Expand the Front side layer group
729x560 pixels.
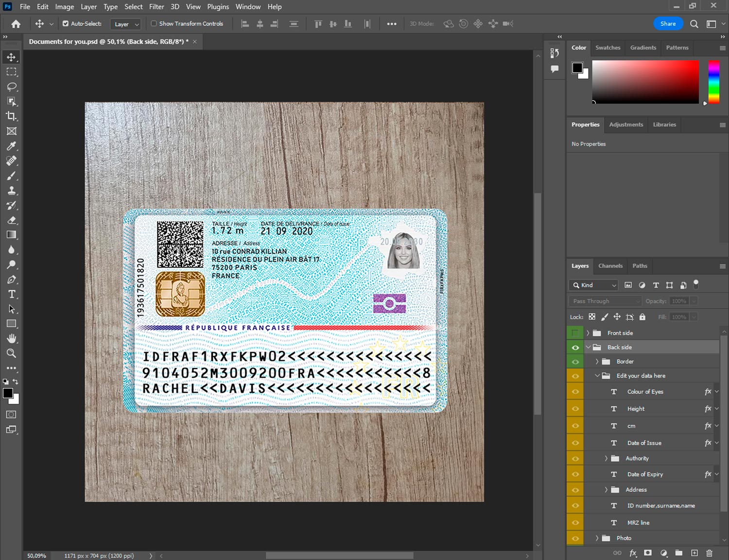point(588,333)
